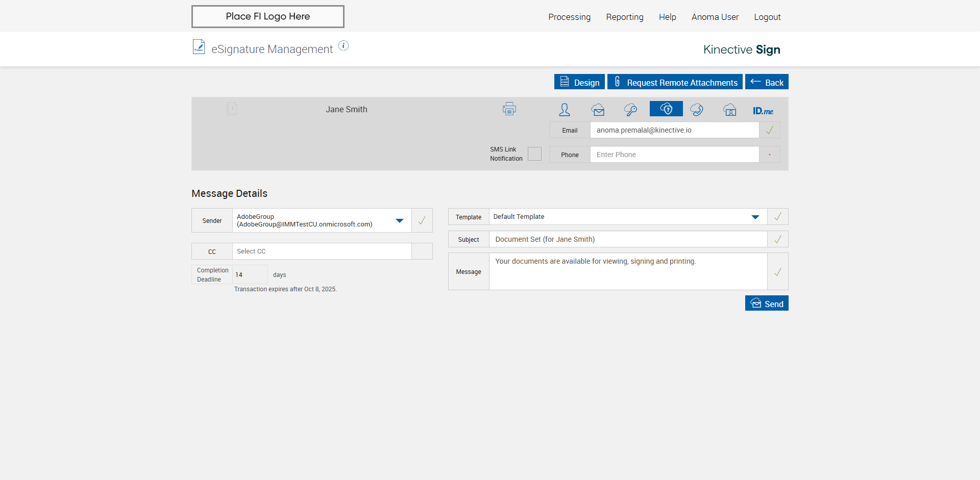
Task: Open the Template dropdown list
Action: pos(755,217)
